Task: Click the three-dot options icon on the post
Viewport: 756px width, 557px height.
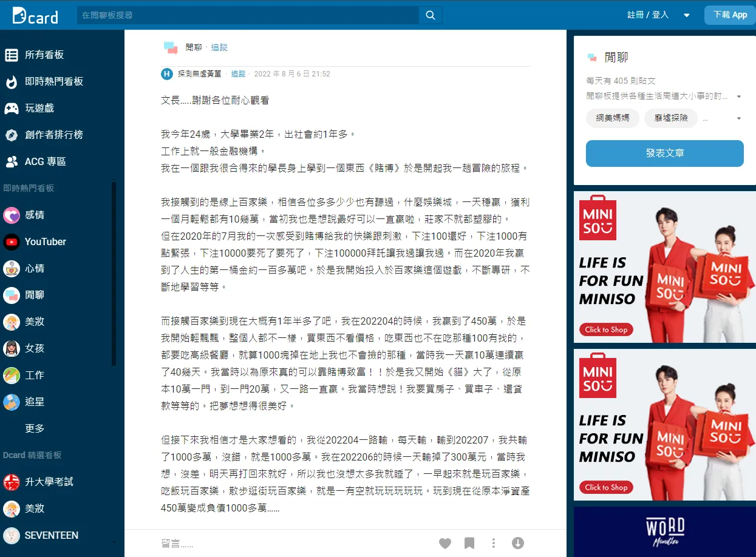Action: pos(493,543)
